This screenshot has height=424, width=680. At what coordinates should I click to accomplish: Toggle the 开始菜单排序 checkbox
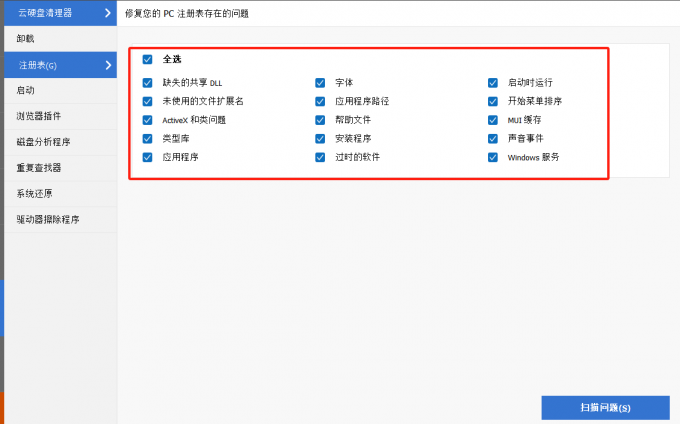click(493, 101)
